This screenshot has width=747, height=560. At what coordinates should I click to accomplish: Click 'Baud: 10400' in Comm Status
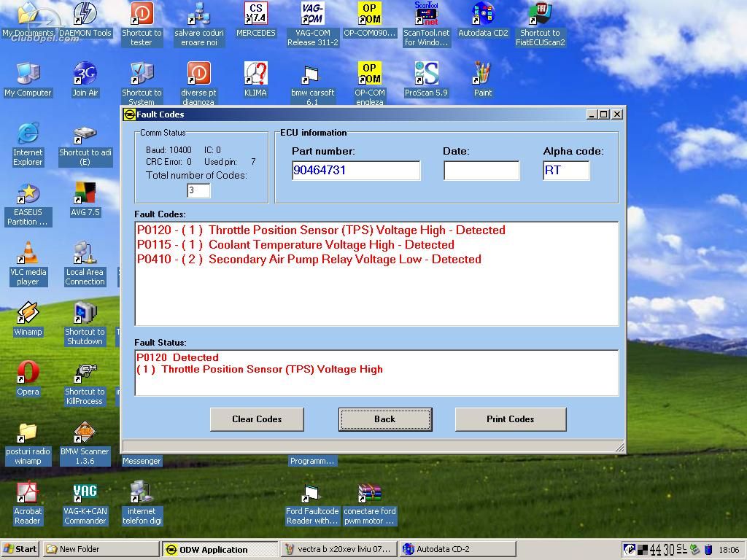[x=169, y=150]
